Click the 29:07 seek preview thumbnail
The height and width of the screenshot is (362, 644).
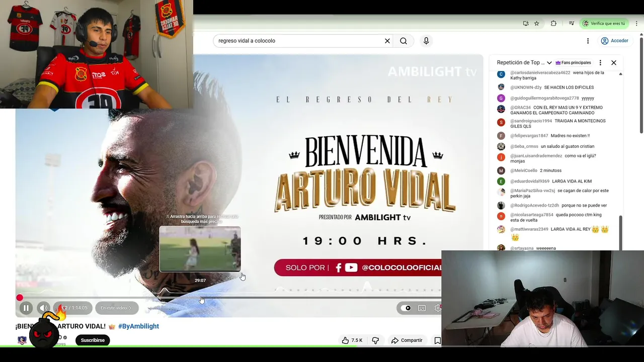pyautogui.click(x=200, y=249)
